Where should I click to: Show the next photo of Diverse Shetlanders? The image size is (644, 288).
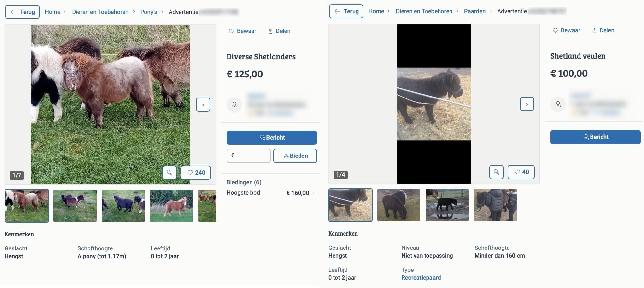203,105
